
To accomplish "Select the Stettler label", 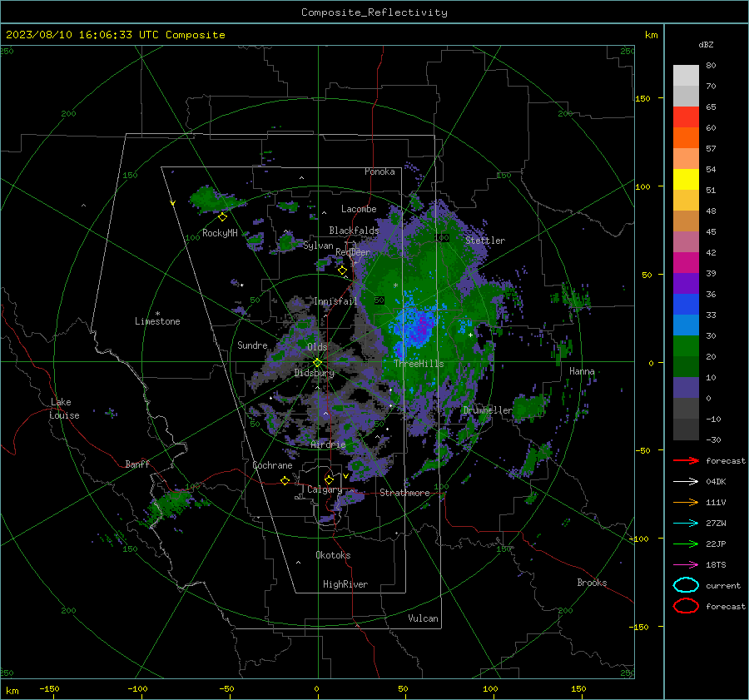I will click(485, 241).
